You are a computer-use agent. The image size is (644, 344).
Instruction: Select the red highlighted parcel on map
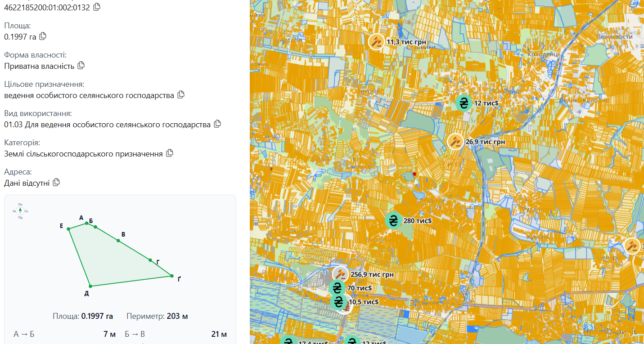(x=414, y=174)
